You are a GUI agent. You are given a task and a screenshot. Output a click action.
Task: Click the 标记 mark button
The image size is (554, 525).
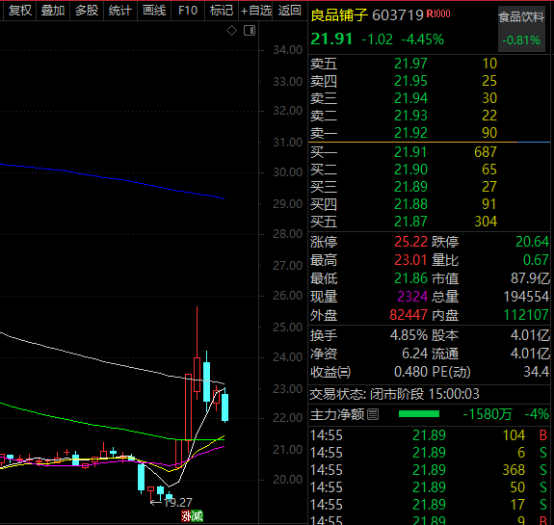[222, 11]
